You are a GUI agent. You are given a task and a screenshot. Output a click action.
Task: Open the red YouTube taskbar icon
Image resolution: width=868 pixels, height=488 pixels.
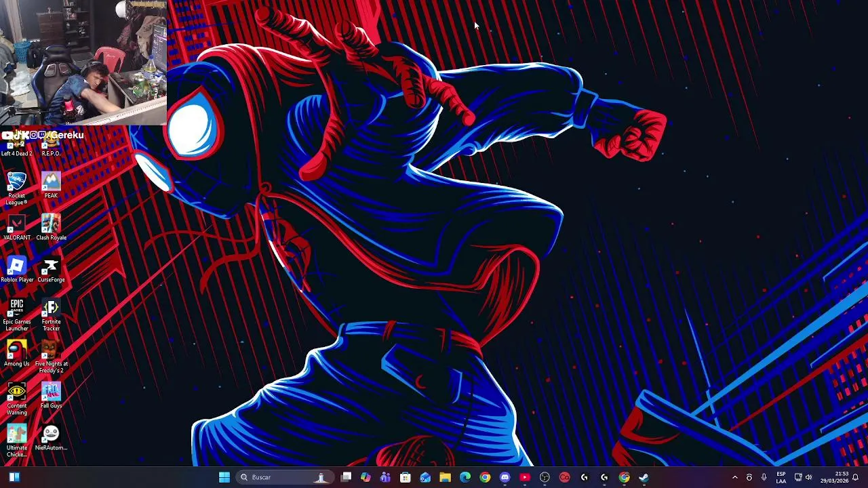(x=524, y=477)
